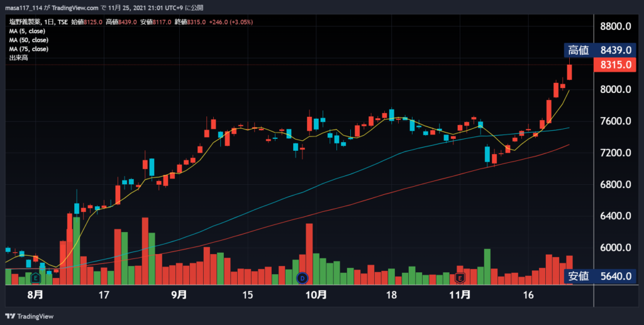Viewport: 644px width, 325px height.
Task: Open the masa117_114 TradingView.com publish header
Action: [104, 8]
